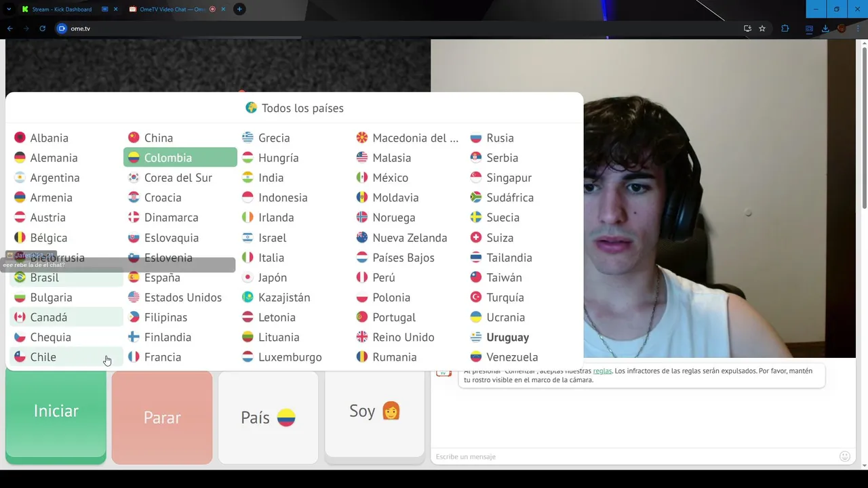Pick Sudáfrica in the country list
868x488 pixels.
521,197
